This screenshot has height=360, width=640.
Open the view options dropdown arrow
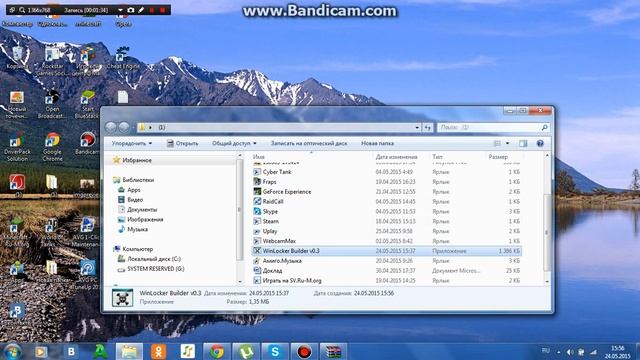(x=507, y=143)
